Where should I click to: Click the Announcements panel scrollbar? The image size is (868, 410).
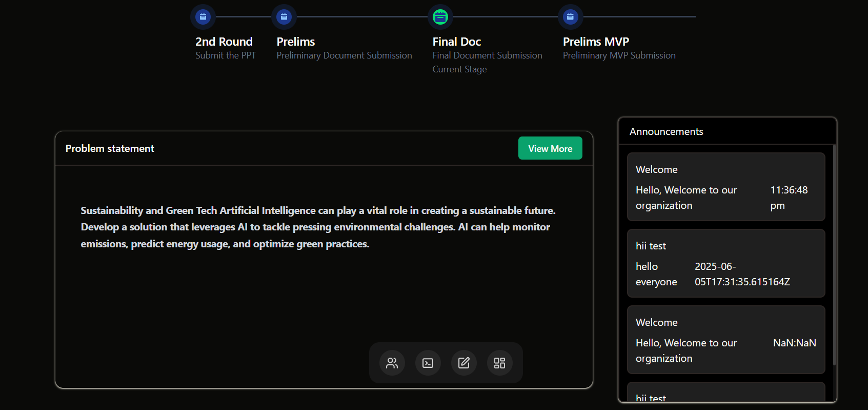834,257
